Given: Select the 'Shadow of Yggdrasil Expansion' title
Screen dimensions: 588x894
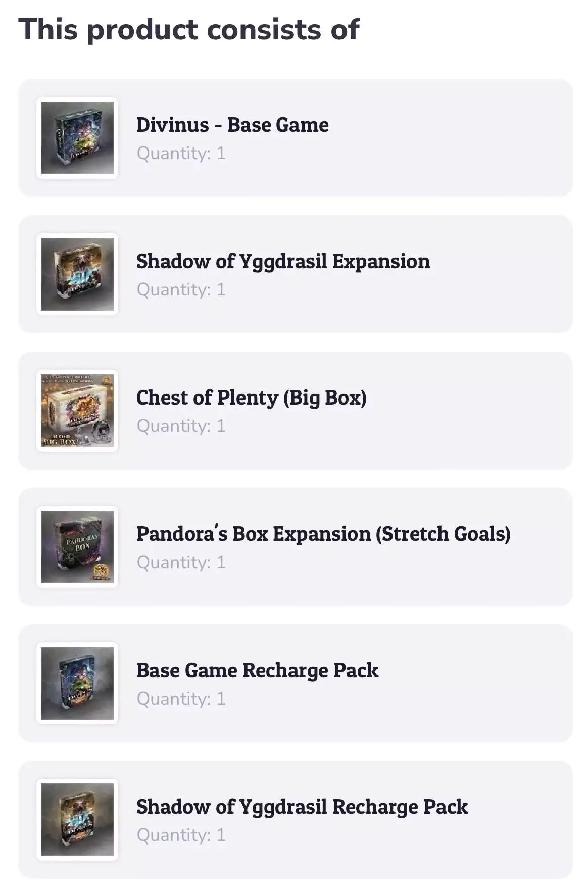Looking at the screenshot, I should click(283, 261).
